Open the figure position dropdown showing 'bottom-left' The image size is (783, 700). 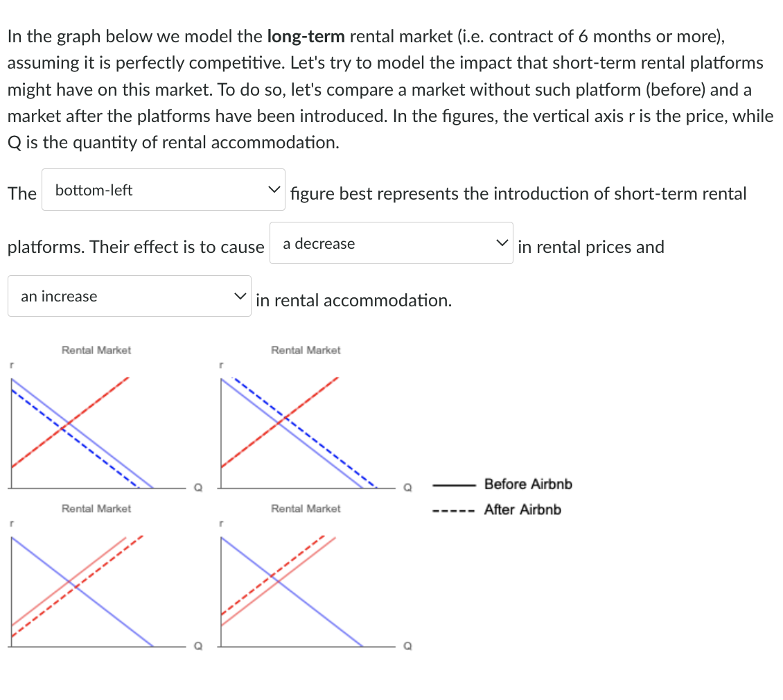point(163,188)
